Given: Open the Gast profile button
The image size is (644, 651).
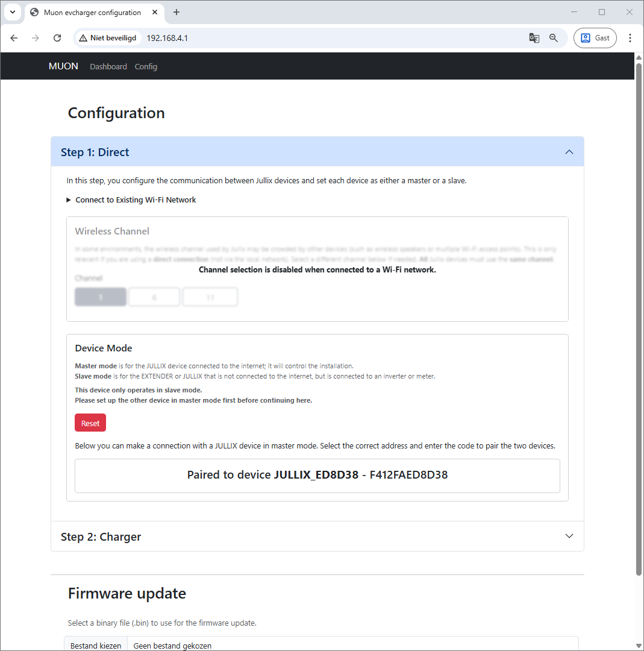Looking at the screenshot, I should [x=595, y=38].
